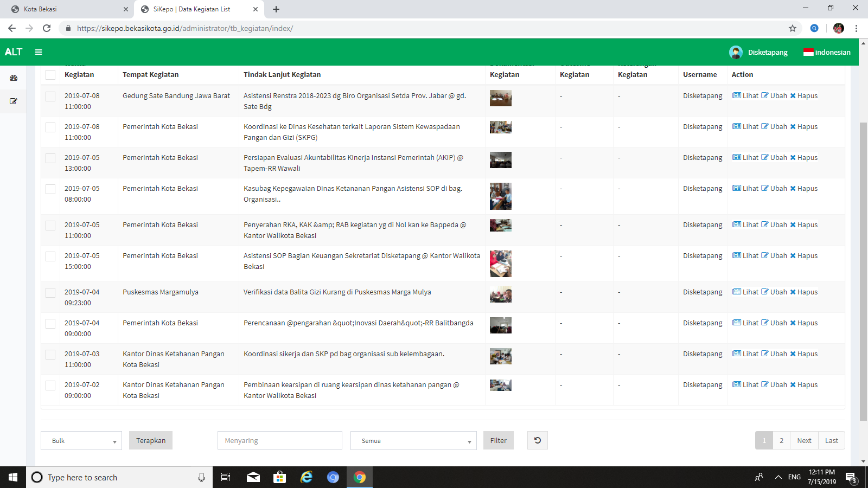Viewport: 868px width, 488px height.
Task: Click Ubah for Perencanaan @pengarahan row
Action: pos(774,323)
